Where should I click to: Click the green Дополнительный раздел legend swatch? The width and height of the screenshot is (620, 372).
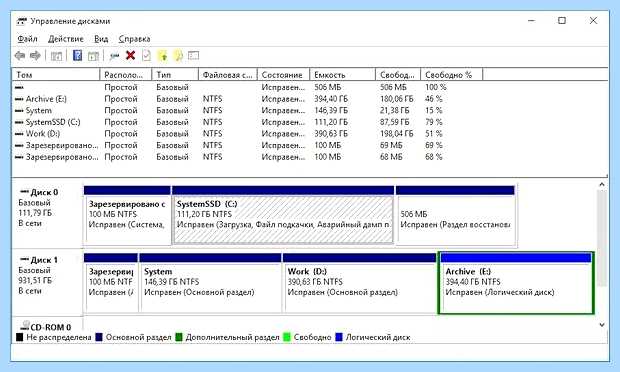[179, 337]
